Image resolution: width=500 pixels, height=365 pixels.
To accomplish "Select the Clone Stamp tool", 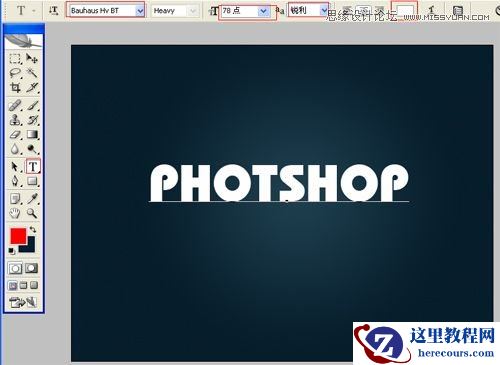I will coord(15,120).
